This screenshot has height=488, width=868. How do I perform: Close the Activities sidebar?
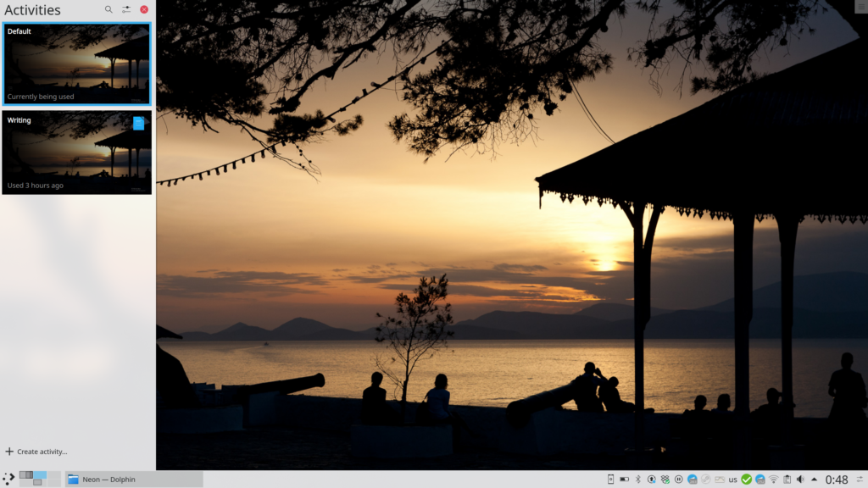point(144,9)
